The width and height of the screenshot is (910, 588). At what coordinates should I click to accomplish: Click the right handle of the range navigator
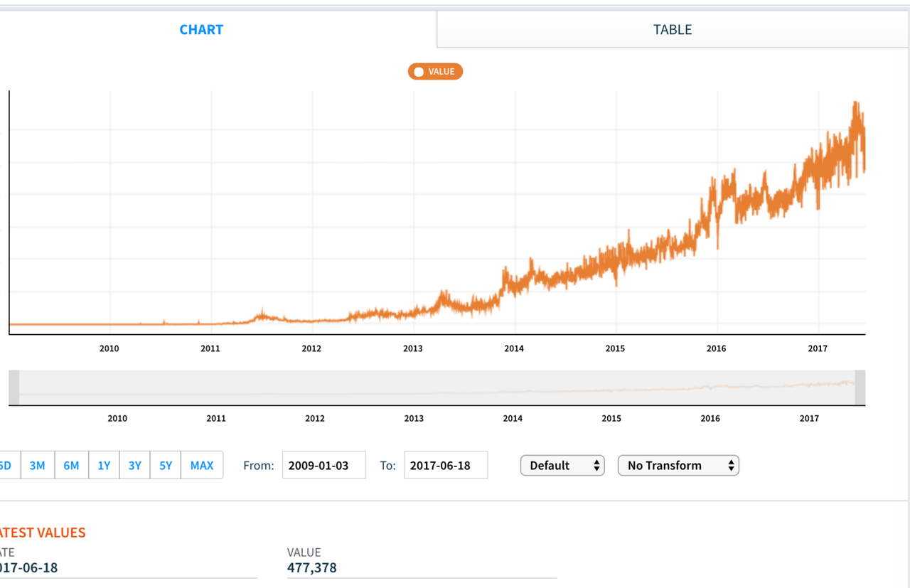pos(860,387)
